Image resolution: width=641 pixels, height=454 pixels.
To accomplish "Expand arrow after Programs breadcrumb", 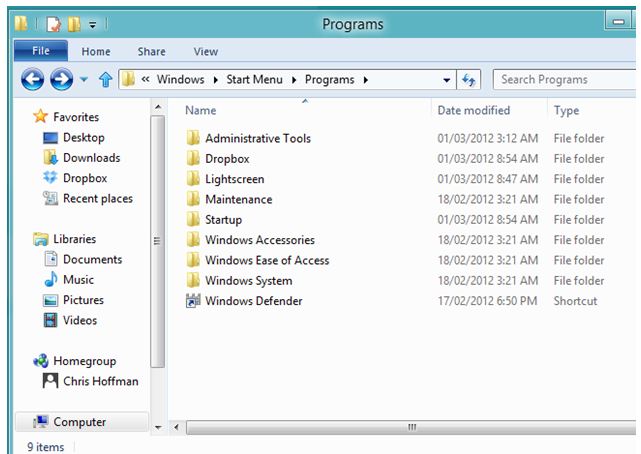I will coord(365,80).
